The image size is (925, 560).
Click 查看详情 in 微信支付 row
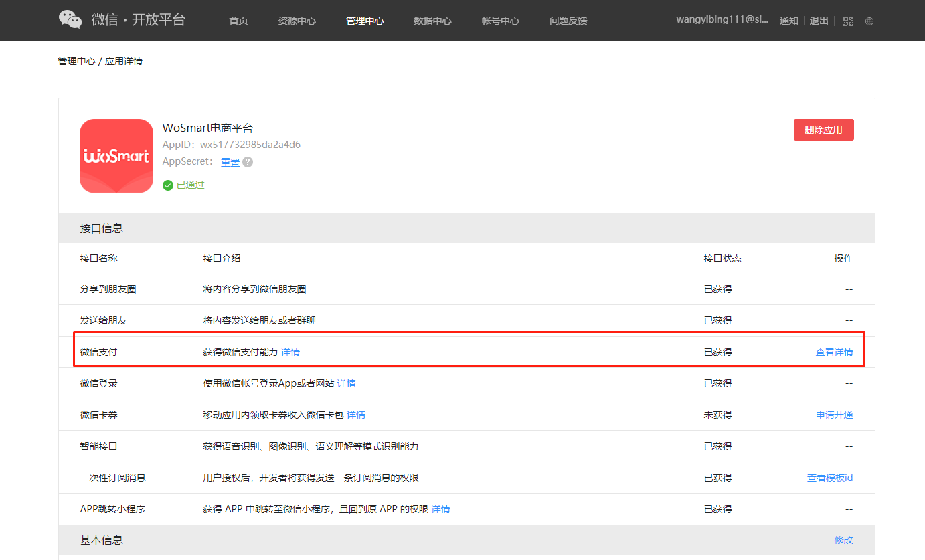[x=834, y=352]
